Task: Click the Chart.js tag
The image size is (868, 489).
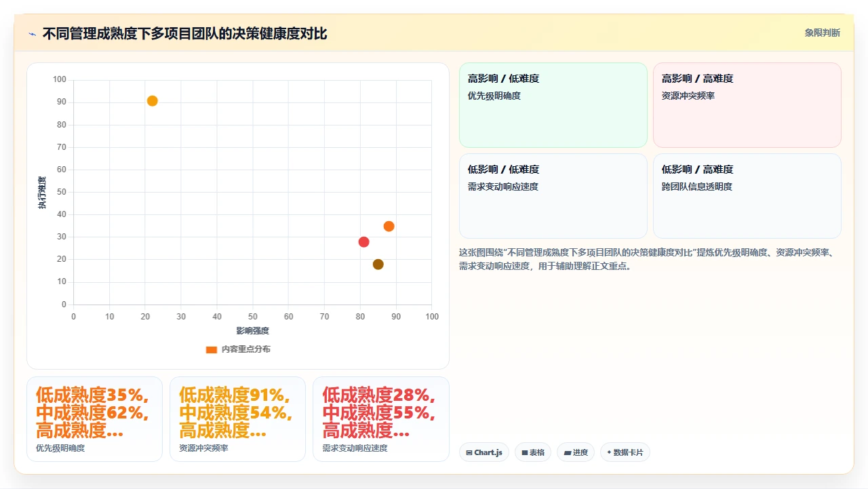Action: [484, 452]
